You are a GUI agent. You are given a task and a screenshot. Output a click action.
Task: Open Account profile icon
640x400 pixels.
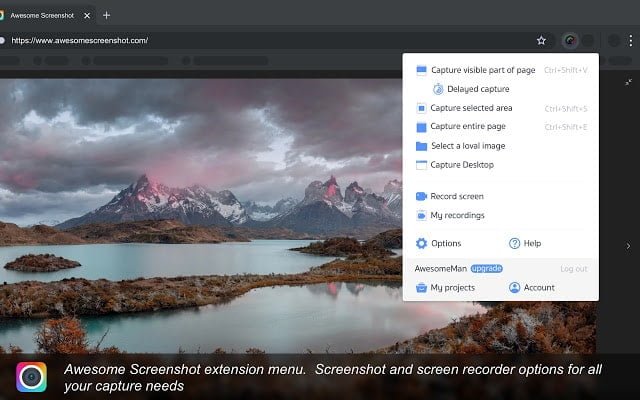point(514,287)
